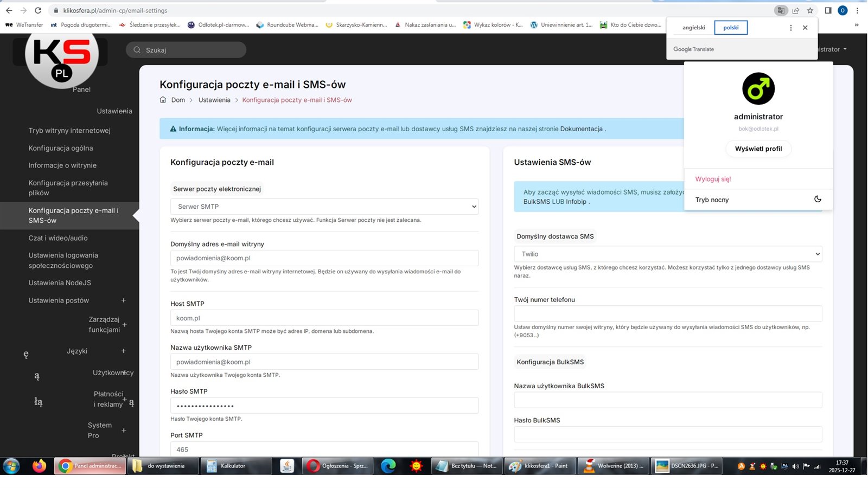Click the Google Translate icon in address bar
Viewport: 868px width, 488px height.
tap(781, 10)
